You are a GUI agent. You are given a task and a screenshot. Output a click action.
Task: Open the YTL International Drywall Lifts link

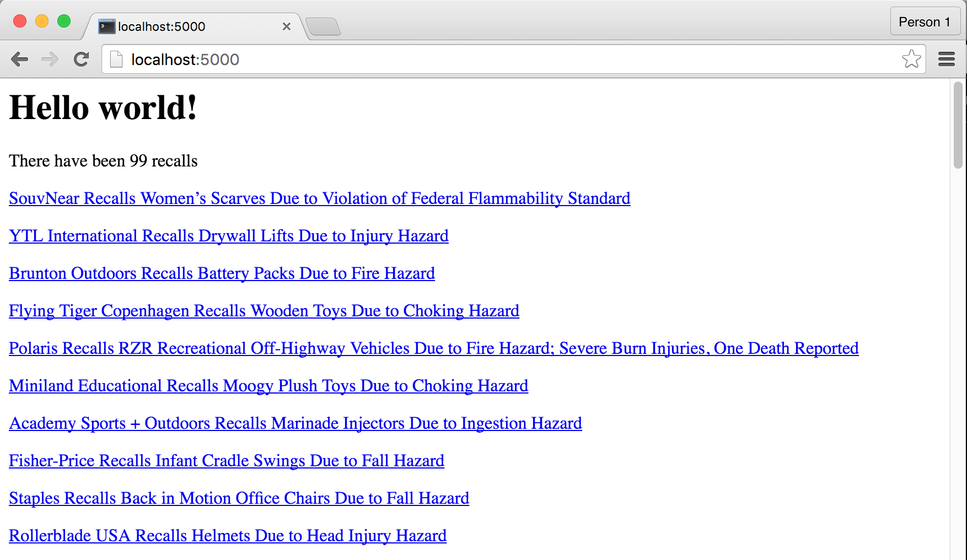coord(229,236)
